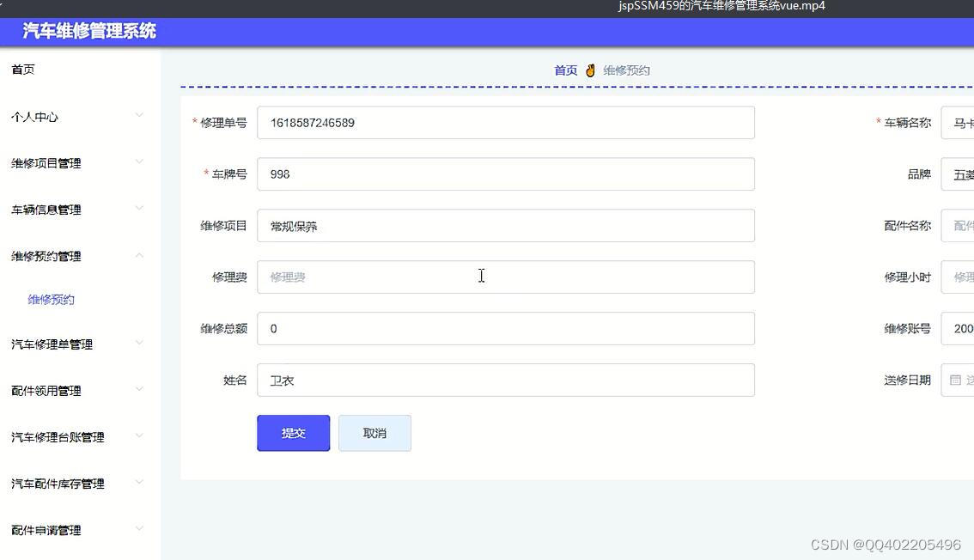
Task: Expand the 车辆信息管理 section
Action: (77, 209)
